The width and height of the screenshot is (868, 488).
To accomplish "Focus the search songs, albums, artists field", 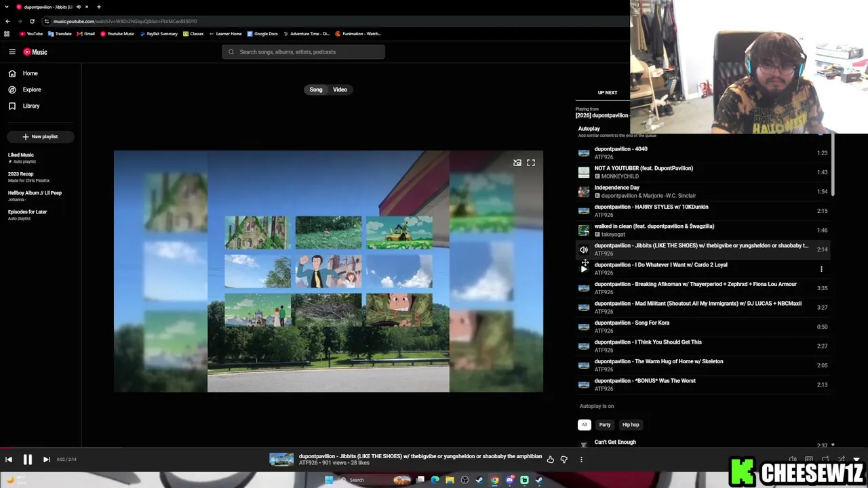I will click(x=303, y=52).
